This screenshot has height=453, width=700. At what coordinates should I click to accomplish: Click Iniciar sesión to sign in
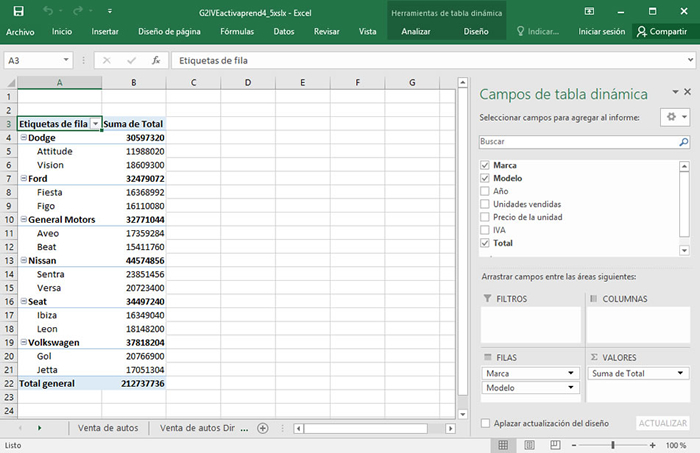coord(601,31)
